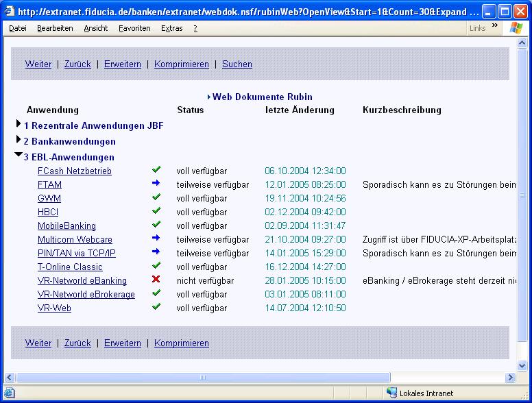This screenshot has width=532, height=403.
Task: Open the PIN/TAN via TCP/IP link
Action: (76, 253)
